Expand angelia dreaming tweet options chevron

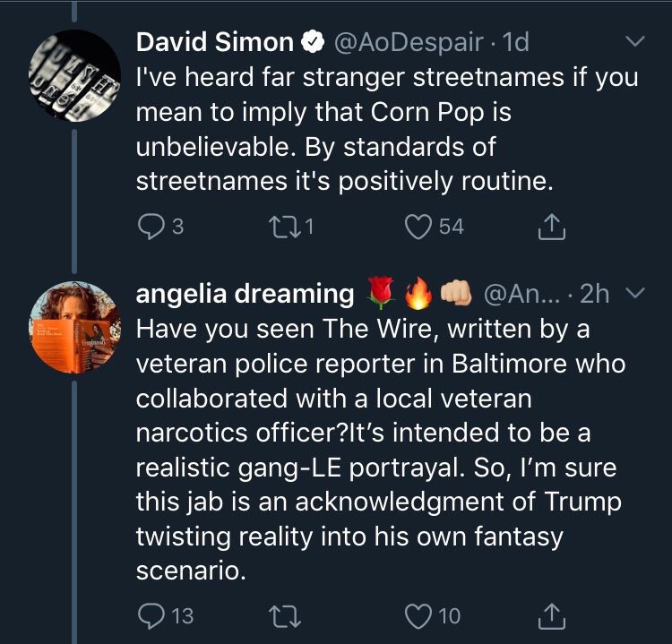point(634,293)
